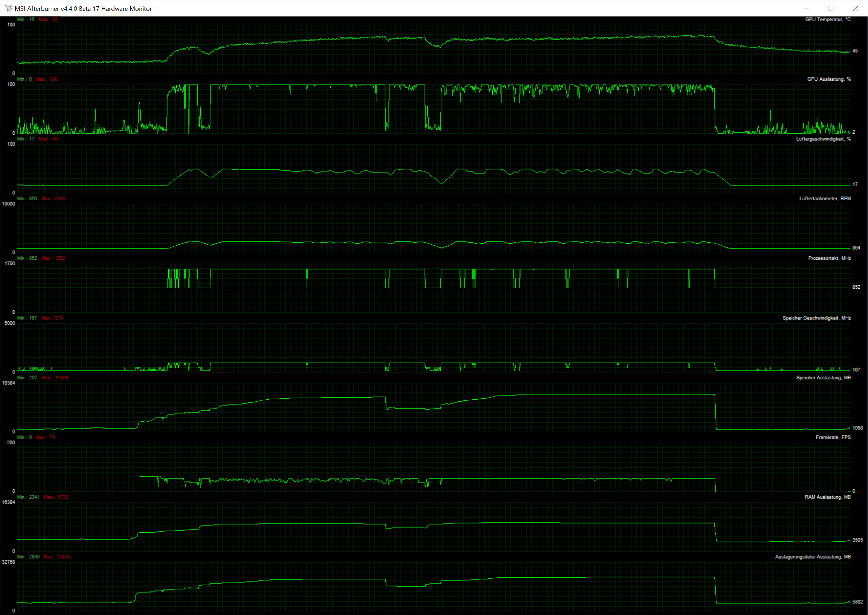868x615 pixels.
Task: Maximize the Hardware Monitor window
Action: pyautogui.click(x=831, y=8)
